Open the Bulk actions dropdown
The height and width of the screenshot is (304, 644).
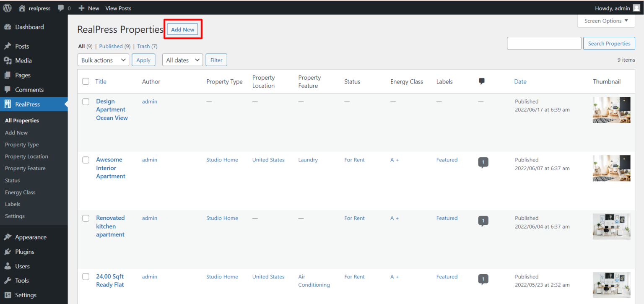103,60
